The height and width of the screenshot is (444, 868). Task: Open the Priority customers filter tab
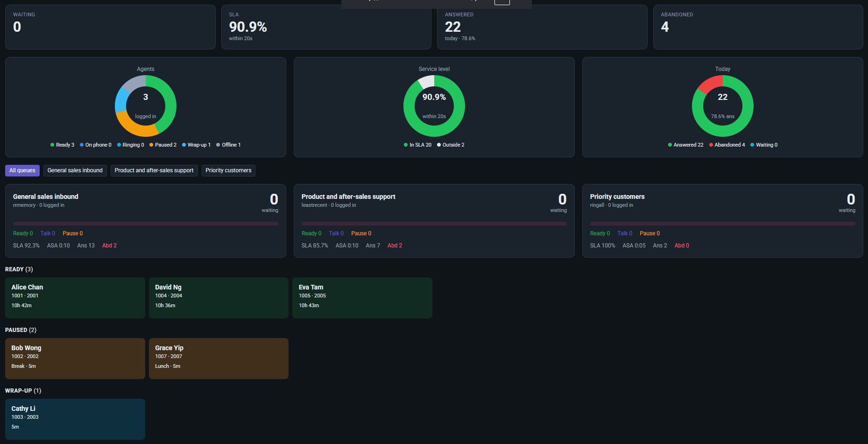[x=228, y=170]
